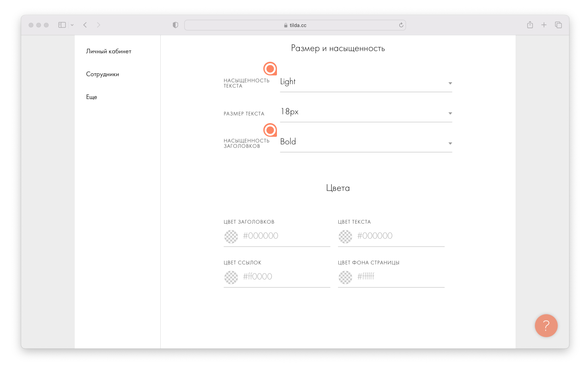
Task: Expand the heading weight dropdown showing Bold
Action: (366, 142)
